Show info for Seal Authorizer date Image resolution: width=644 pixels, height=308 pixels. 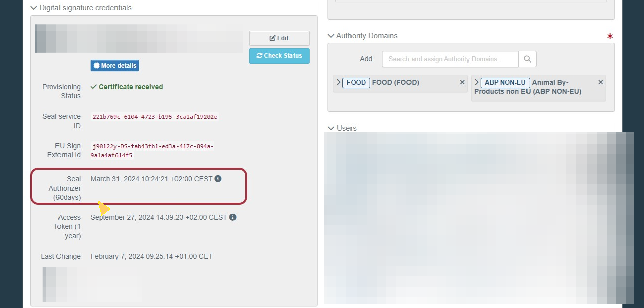pyautogui.click(x=218, y=179)
